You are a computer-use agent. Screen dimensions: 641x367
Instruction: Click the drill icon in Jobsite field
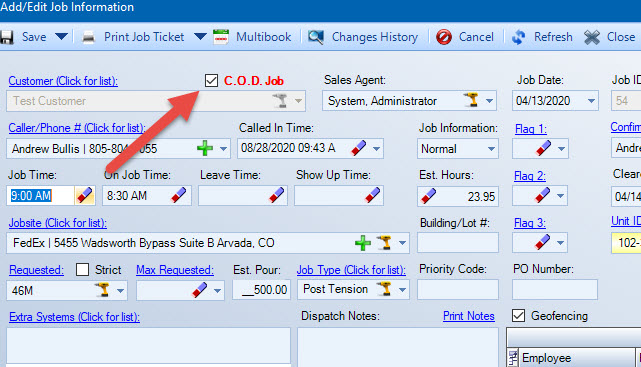(x=384, y=243)
